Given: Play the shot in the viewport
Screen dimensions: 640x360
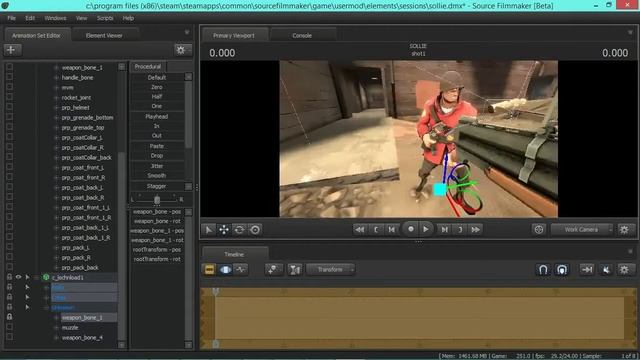Looking at the screenshot, I should pyautogui.click(x=425, y=229).
